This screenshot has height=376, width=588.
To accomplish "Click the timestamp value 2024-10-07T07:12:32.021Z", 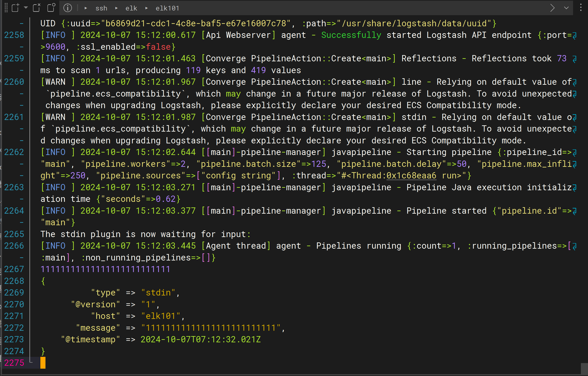I will click(x=201, y=339).
